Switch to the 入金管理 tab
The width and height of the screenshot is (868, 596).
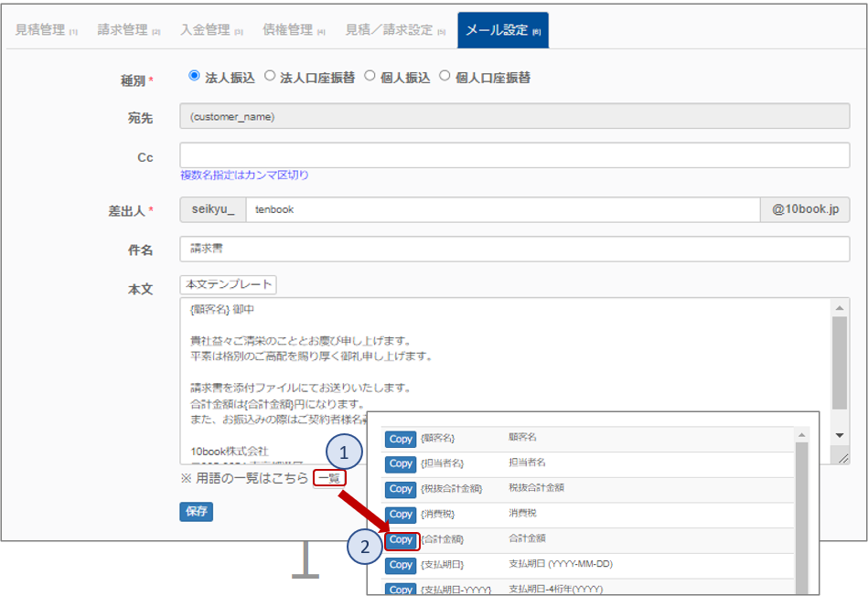click(x=211, y=30)
